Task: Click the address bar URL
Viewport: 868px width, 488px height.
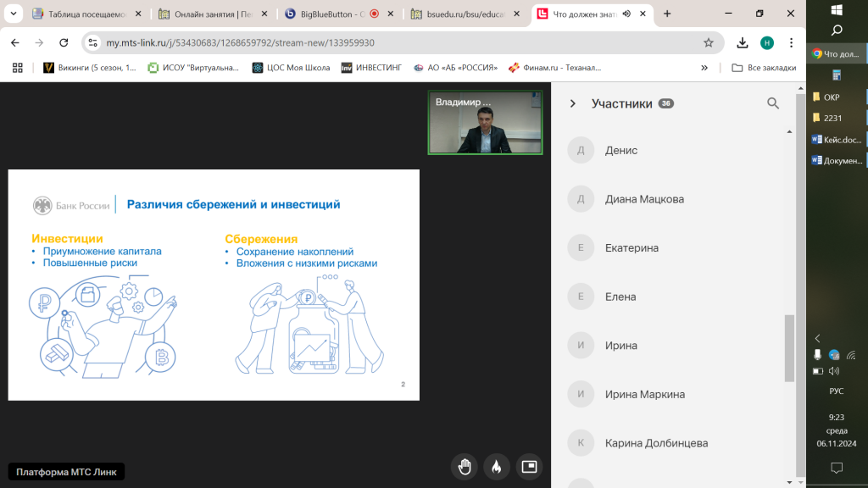Action: coord(240,42)
